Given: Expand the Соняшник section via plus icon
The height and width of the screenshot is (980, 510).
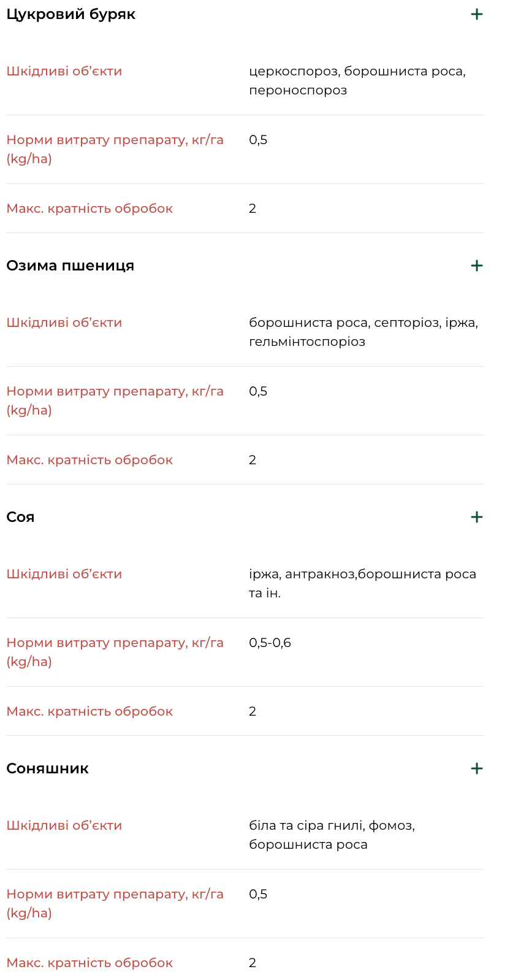Looking at the screenshot, I should pyautogui.click(x=476, y=768).
